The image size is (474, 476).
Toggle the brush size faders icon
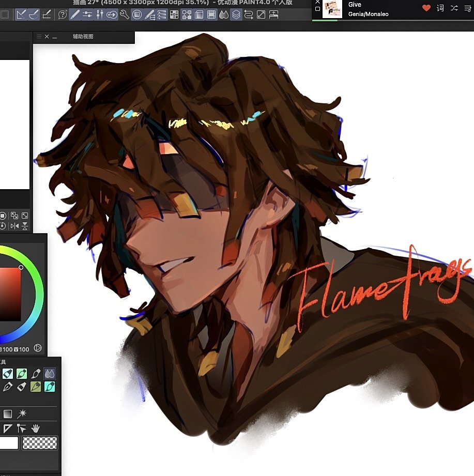100,14
